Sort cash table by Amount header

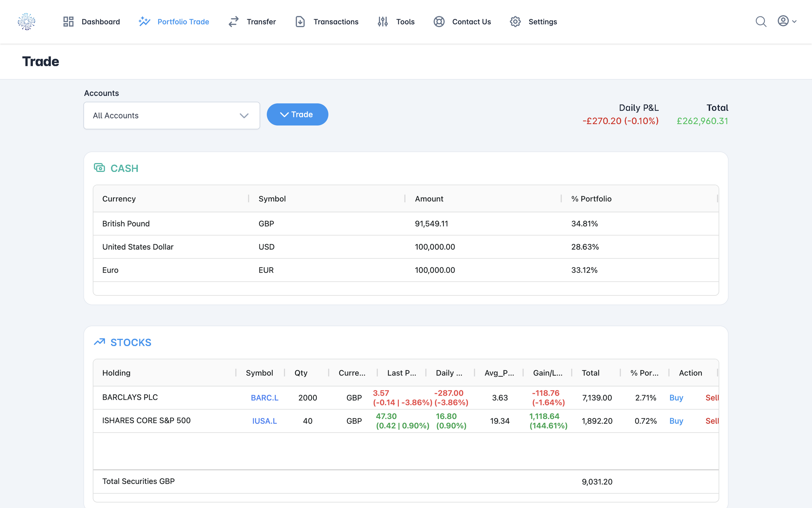point(429,199)
